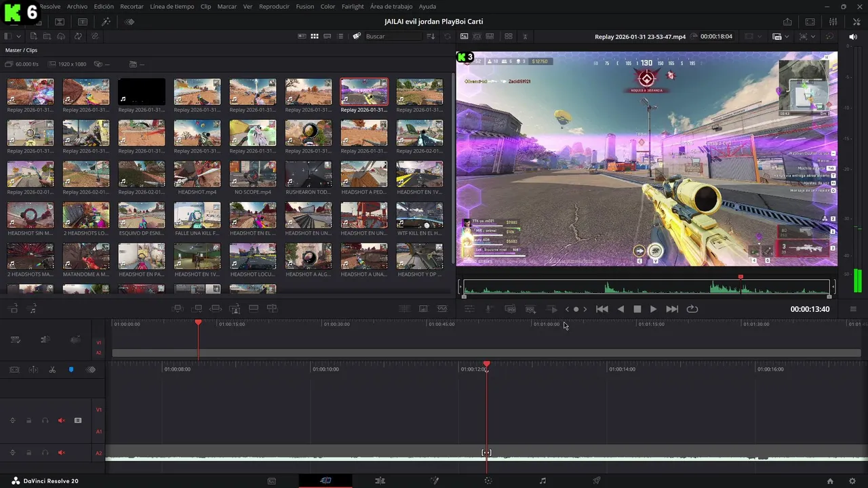Open the Línea de tiempo menu
This screenshot has width=868, height=488.
click(x=172, y=6)
